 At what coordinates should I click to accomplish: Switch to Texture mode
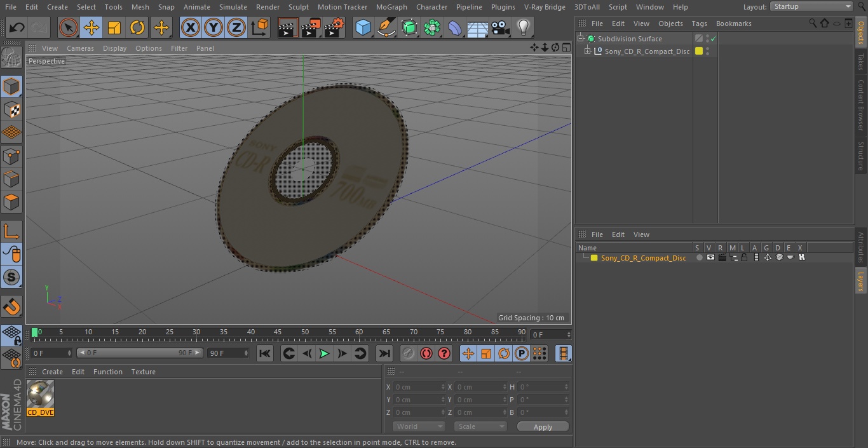pyautogui.click(x=12, y=109)
